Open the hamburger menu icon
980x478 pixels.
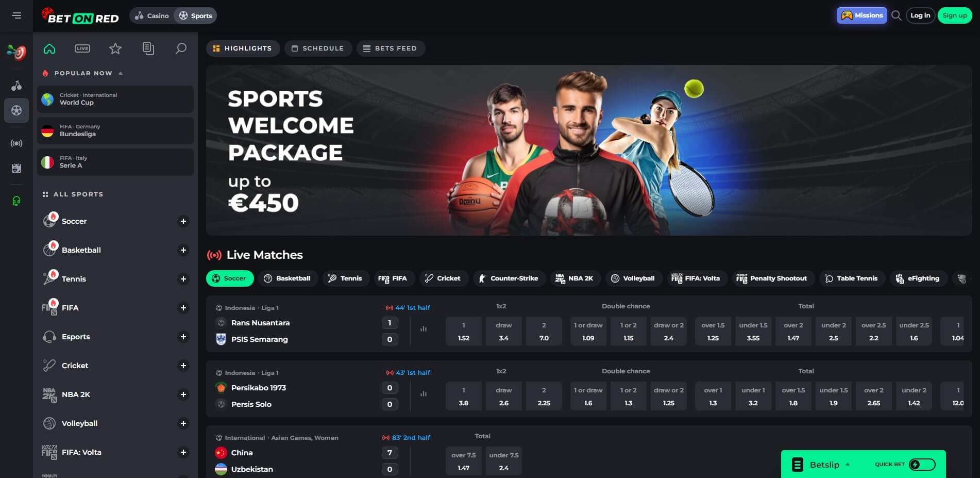tap(16, 15)
